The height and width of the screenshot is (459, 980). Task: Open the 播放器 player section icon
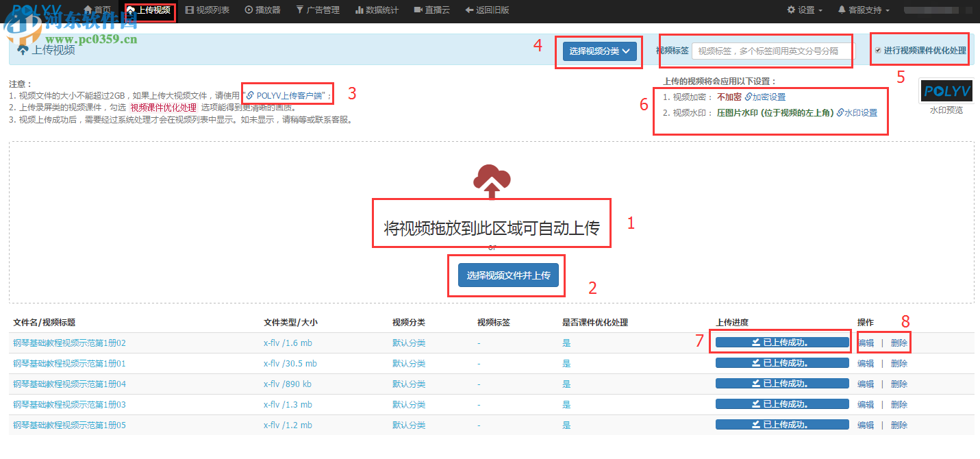point(248,10)
